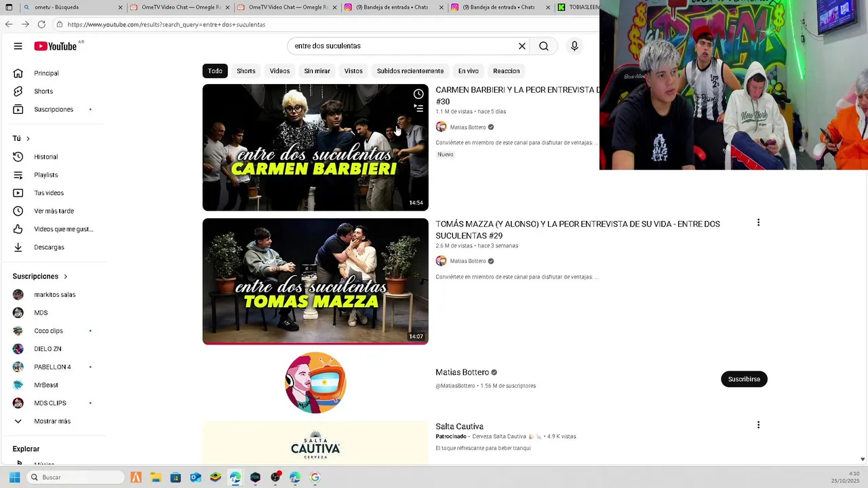868x488 pixels.
Task: Select the Sin mirar filter chip
Action: pyautogui.click(x=317, y=71)
